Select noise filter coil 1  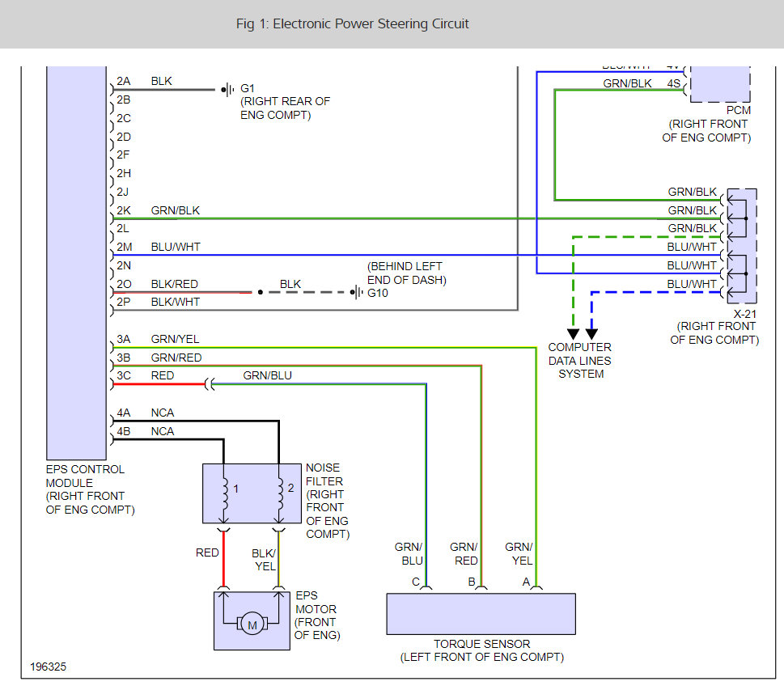[224, 493]
